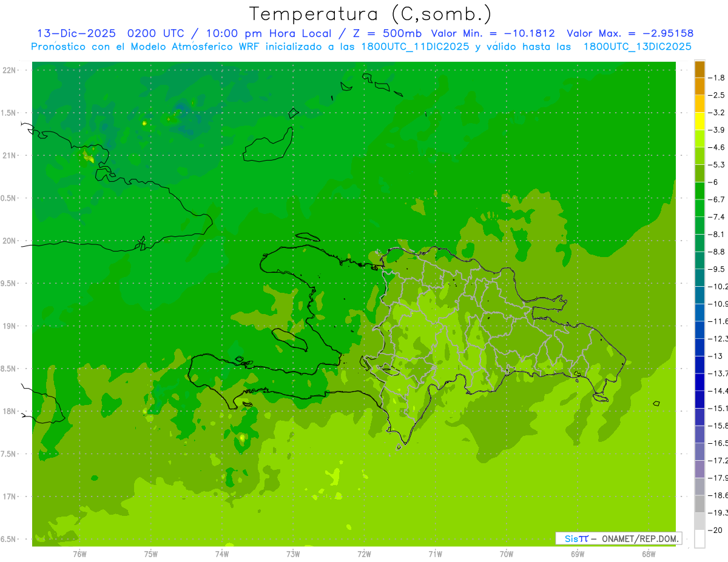Click the title "Temperatura (C,somb.)"

(x=371, y=14)
